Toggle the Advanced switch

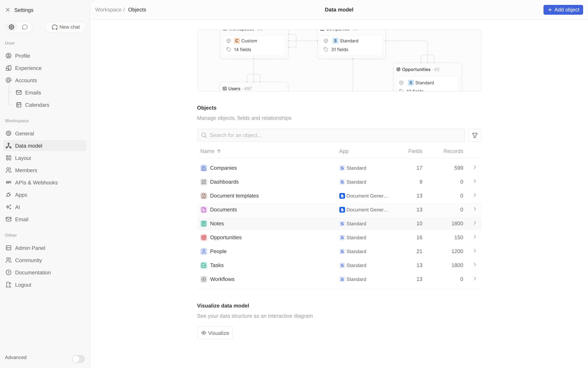point(78,359)
